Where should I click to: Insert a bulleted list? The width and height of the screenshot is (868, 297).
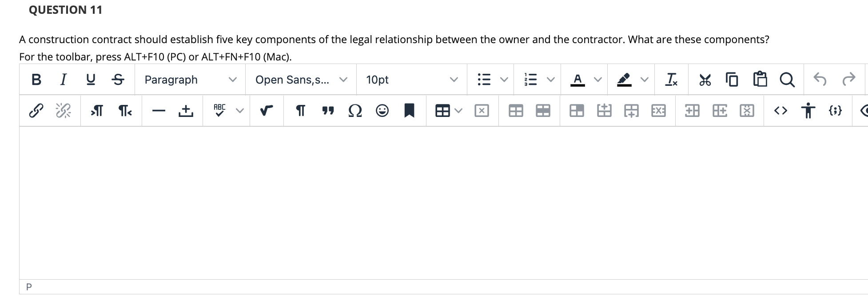[484, 80]
